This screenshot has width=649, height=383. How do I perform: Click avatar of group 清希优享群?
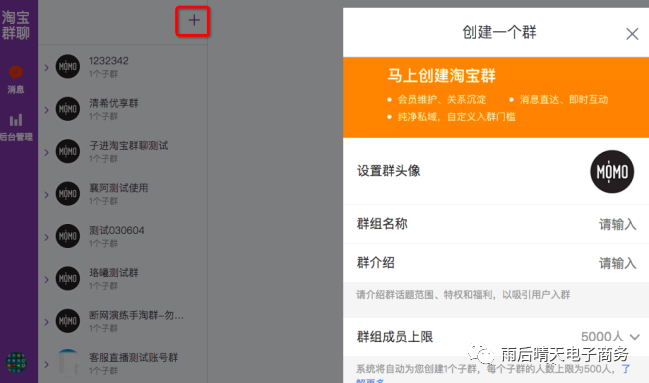tap(67, 109)
